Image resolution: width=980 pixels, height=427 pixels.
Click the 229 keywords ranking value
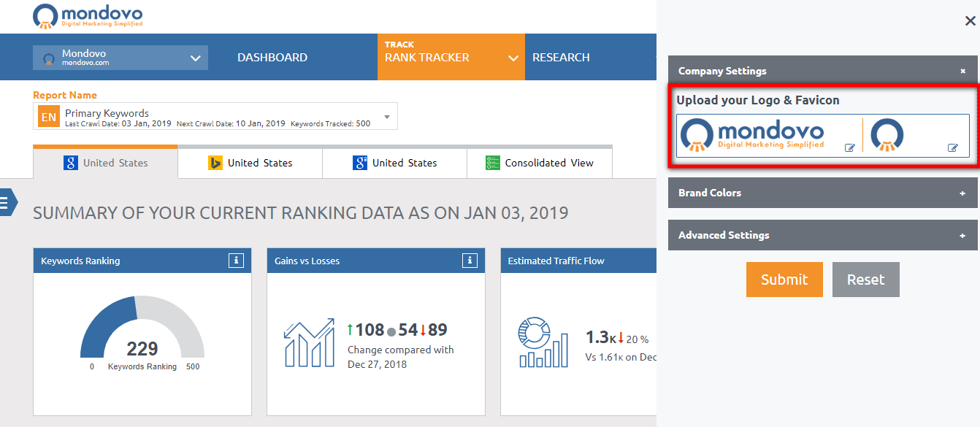(142, 349)
